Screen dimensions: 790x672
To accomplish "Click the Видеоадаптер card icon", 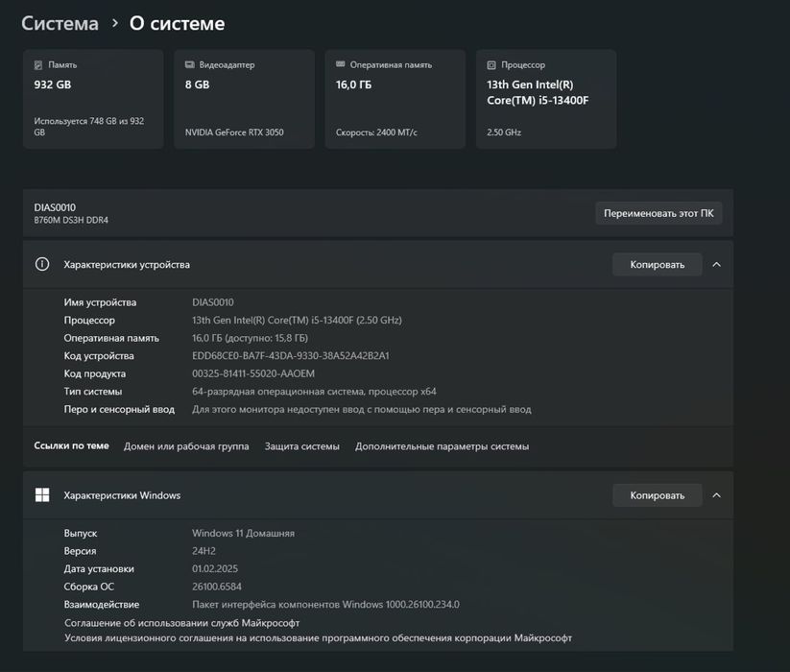I will click(x=190, y=65).
